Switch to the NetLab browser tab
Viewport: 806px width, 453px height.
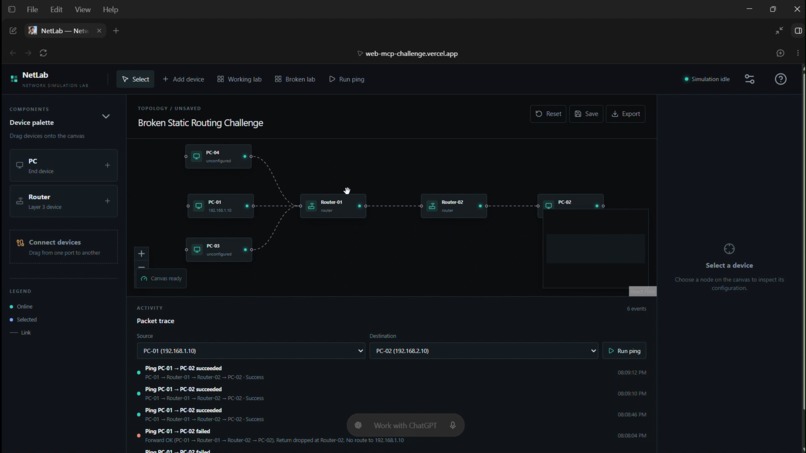[x=64, y=31]
